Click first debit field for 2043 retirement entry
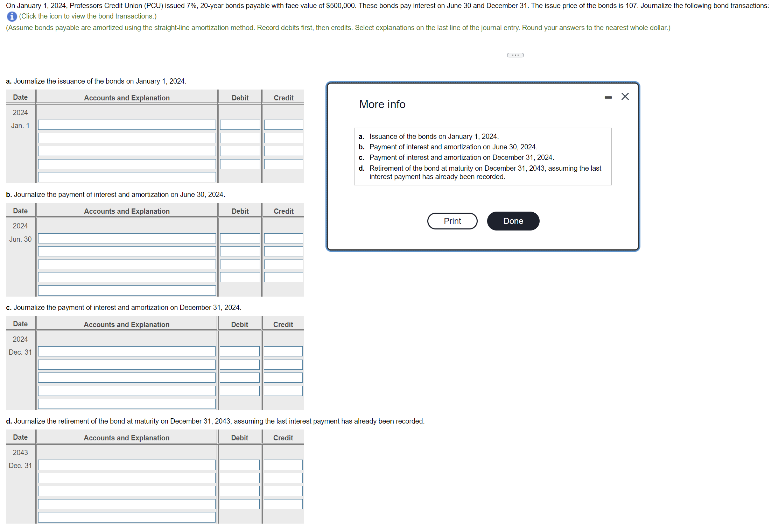 (239, 465)
